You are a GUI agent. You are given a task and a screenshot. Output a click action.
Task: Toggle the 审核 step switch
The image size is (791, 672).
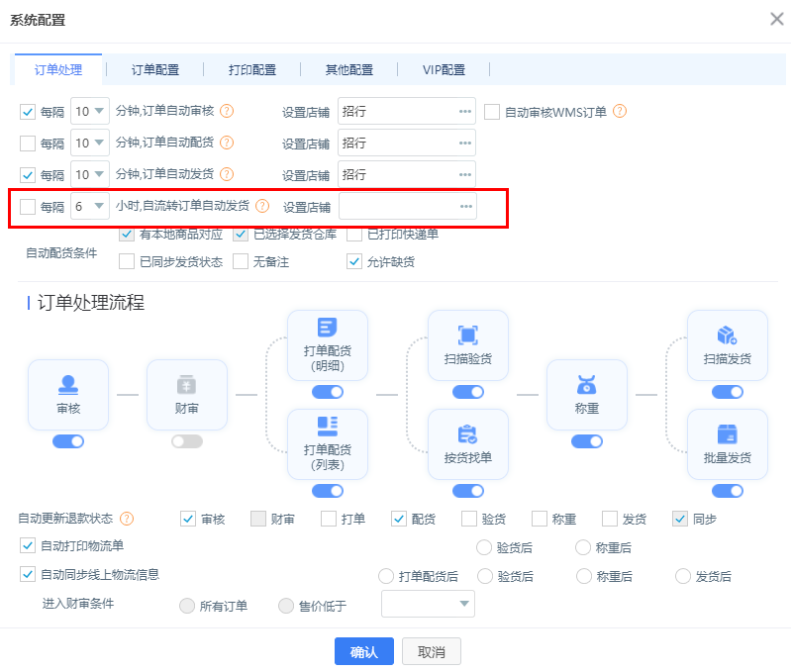(x=68, y=441)
